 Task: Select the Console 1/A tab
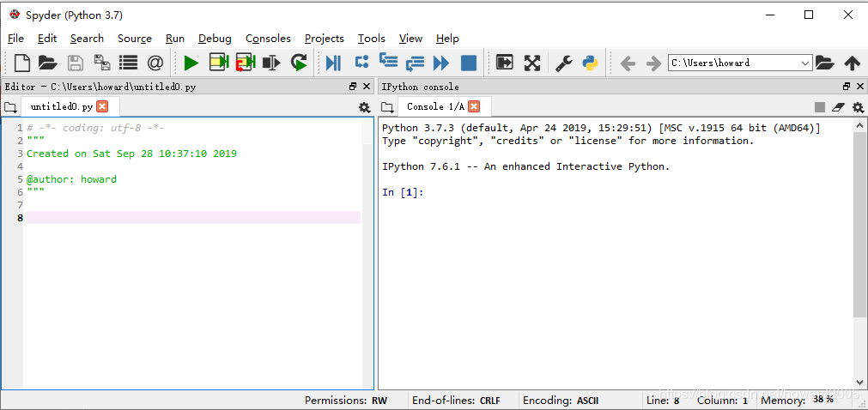coord(435,106)
